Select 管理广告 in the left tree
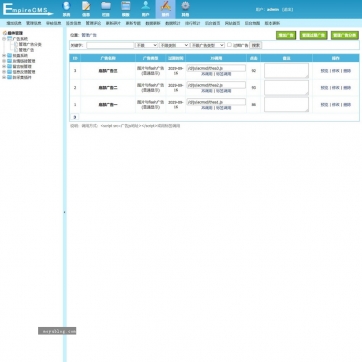 (26, 50)
